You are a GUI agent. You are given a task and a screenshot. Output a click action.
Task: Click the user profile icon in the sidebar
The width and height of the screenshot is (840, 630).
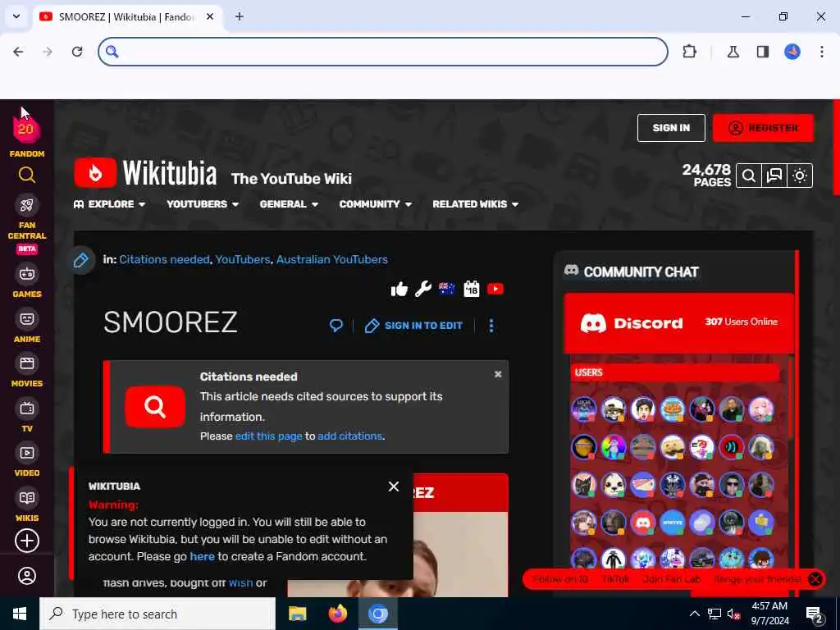pos(27,576)
